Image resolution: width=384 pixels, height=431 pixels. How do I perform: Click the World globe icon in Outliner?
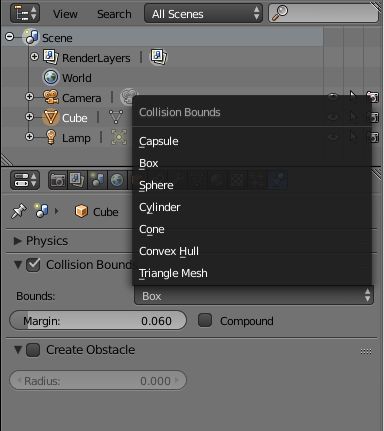tap(51, 77)
